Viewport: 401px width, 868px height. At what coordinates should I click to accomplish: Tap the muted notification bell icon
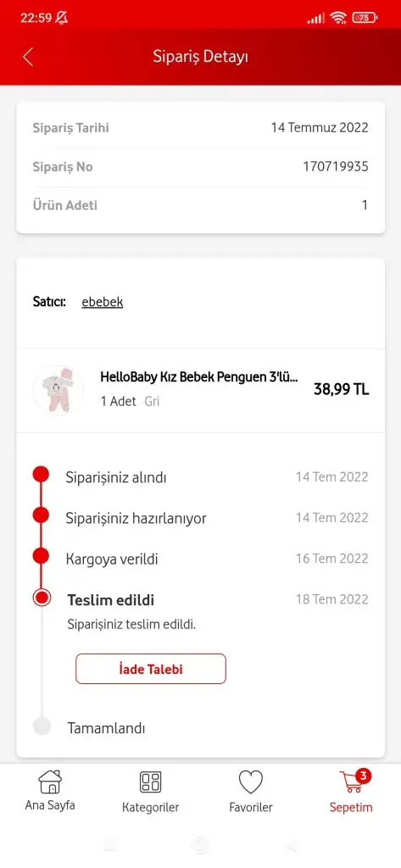(x=62, y=18)
